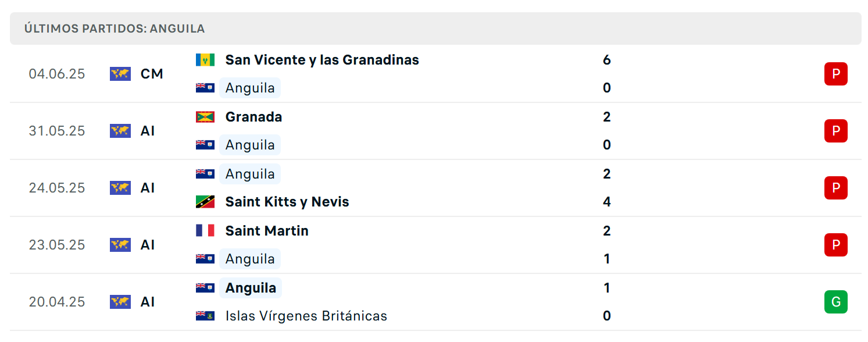Click the Islas Vírgenes Británicas flag icon
Image resolution: width=868 pixels, height=342 pixels.
(205, 316)
